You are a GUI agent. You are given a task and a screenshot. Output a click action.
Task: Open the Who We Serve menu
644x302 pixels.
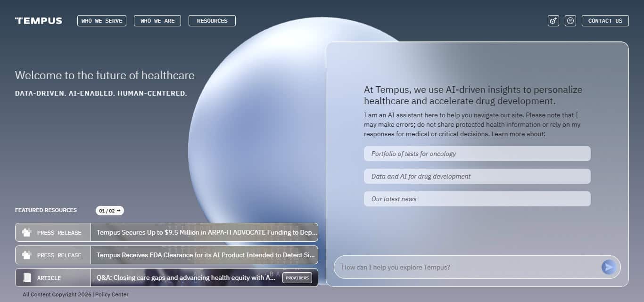pos(102,21)
